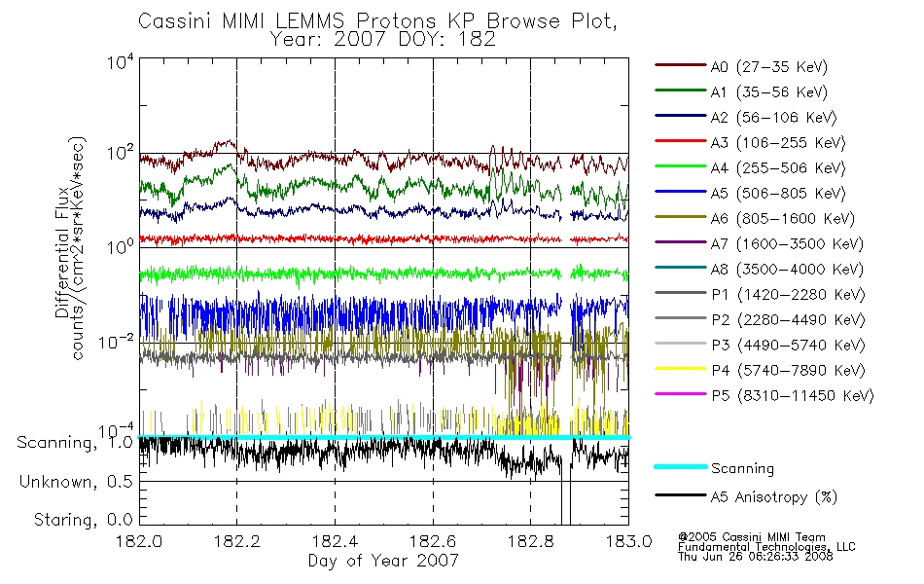Viewport: 924px width, 584px height.
Task: Click the Staring, 0.0 axis label
Action: (84, 520)
